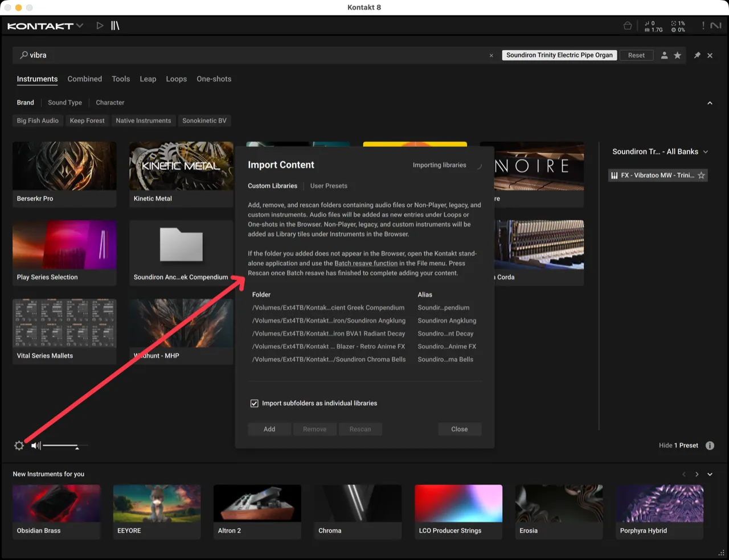The width and height of the screenshot is (729, 560).
Task: Switch to the Loops tab
Action: point(176,79)
